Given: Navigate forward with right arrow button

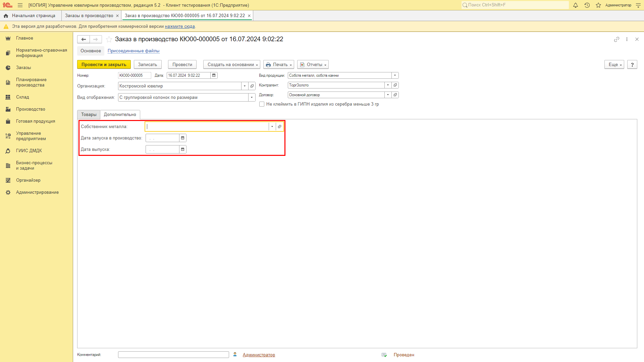Looking at the screenshot, I should pyautogui.click(x=96, y=39).
